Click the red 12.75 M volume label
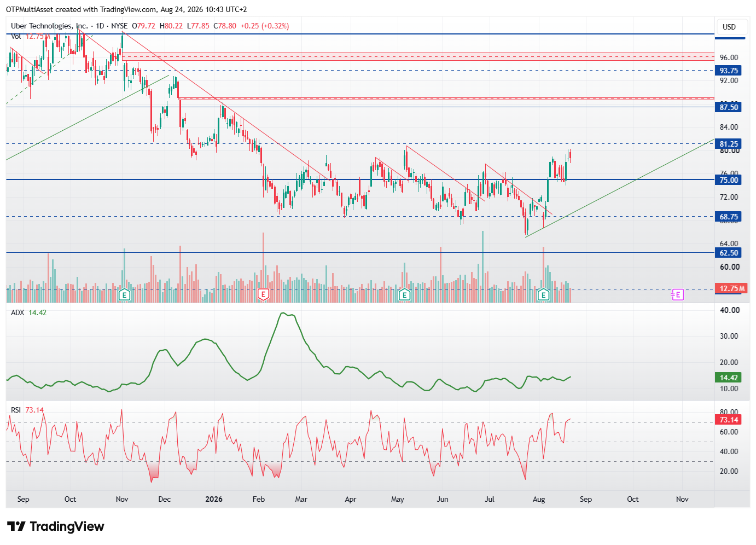Image resolution: width=756 pixels, height=545 pixels. pyautogui.click(x=731, y=288)
